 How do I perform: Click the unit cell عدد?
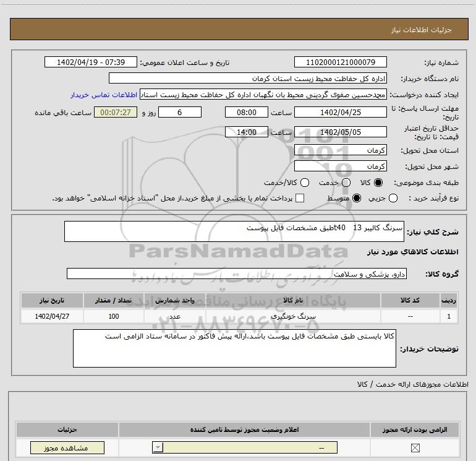[x=175, y=316]
